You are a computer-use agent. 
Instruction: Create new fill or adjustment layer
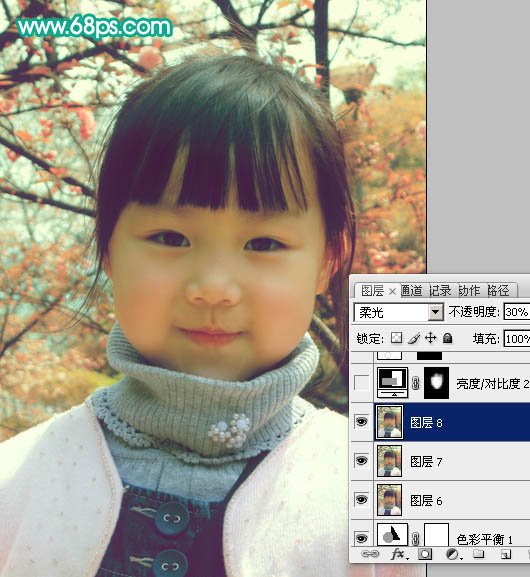pos(453,554)
